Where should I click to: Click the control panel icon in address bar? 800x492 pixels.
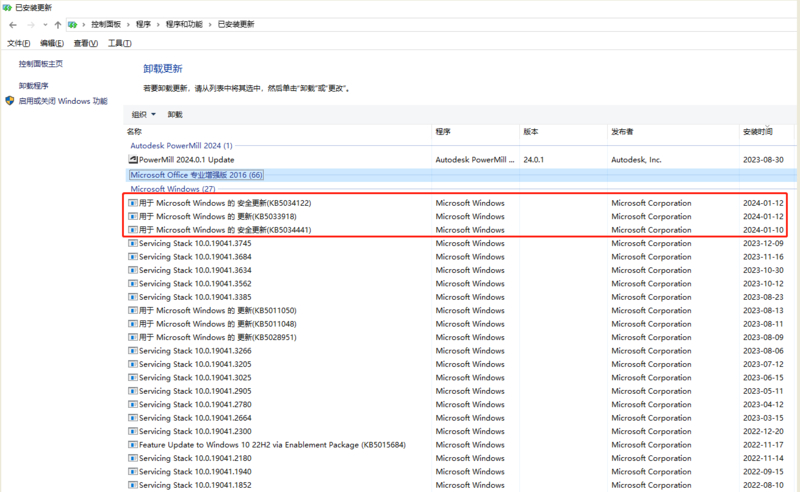pos(72,24)
